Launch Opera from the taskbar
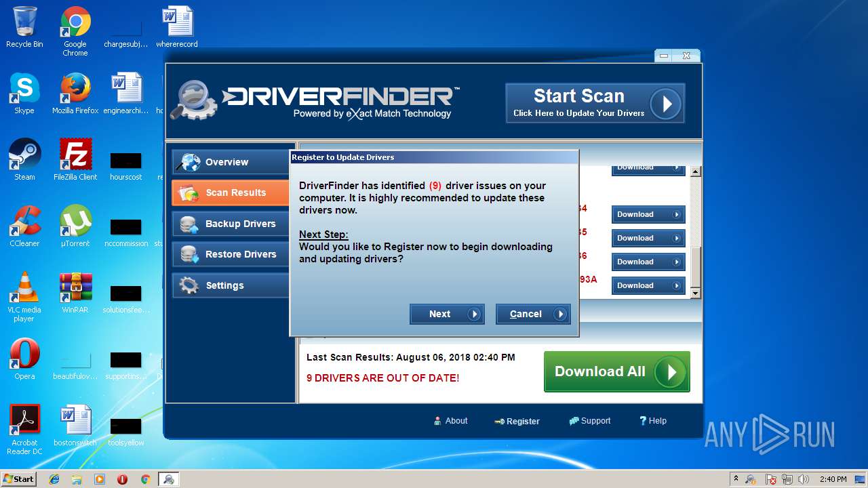Screen dimensions: 868x488 (x=122, y=479)
